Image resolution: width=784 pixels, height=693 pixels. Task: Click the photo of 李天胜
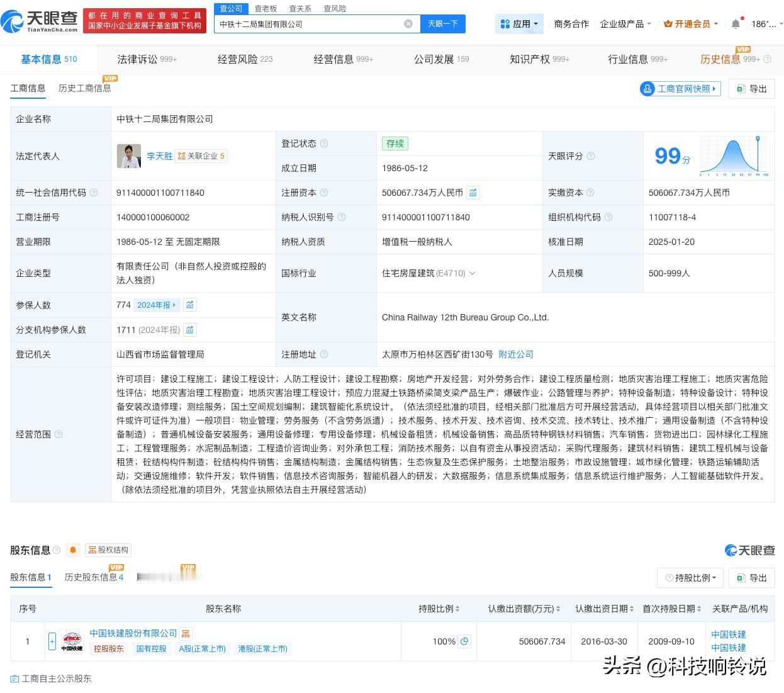[129, 156]
